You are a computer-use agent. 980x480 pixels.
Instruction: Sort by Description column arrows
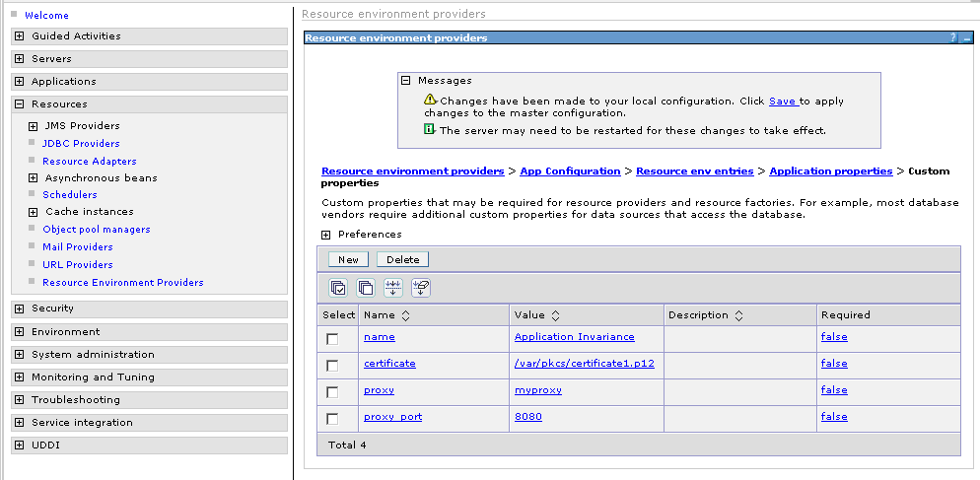(x=738, y=315)
